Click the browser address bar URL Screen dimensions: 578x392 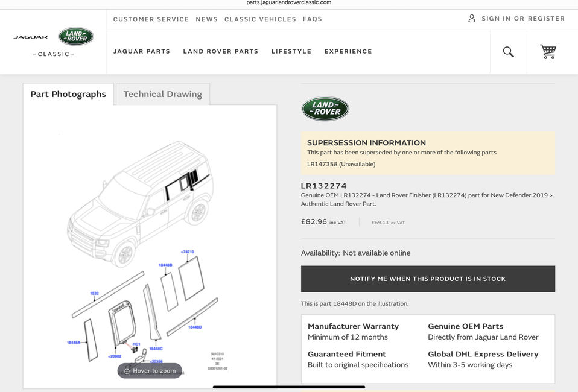pos(289,2)
